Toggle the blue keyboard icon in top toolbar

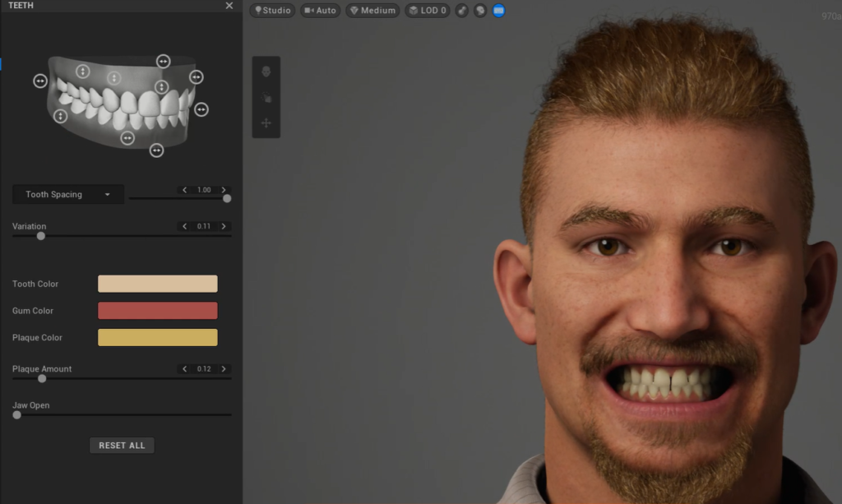[x=499, y=11]
